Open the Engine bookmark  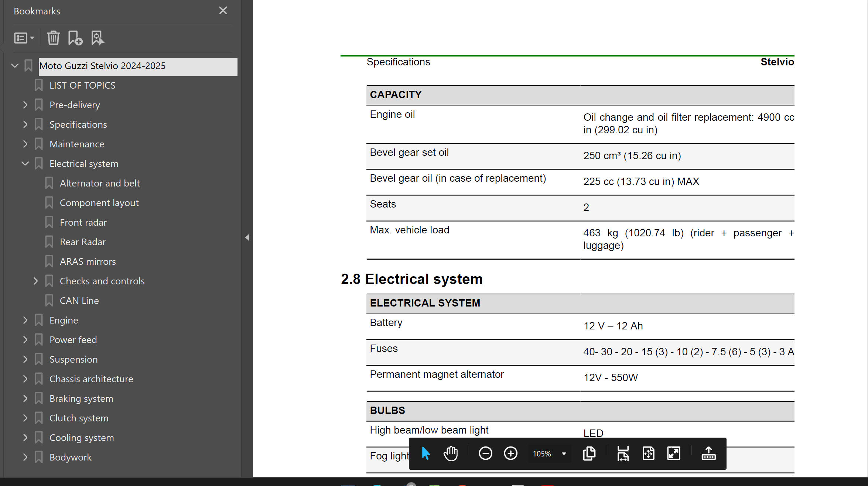(64, 320)
